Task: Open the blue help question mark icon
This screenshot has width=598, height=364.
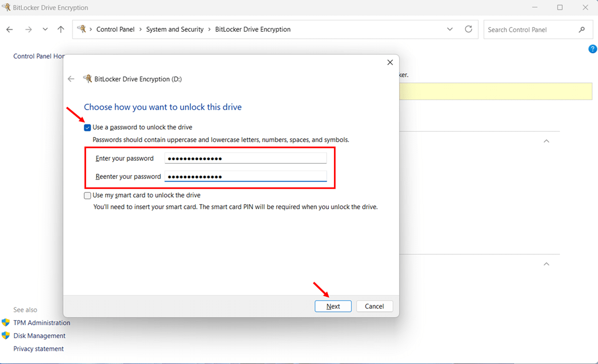Action: pos(592,49)
